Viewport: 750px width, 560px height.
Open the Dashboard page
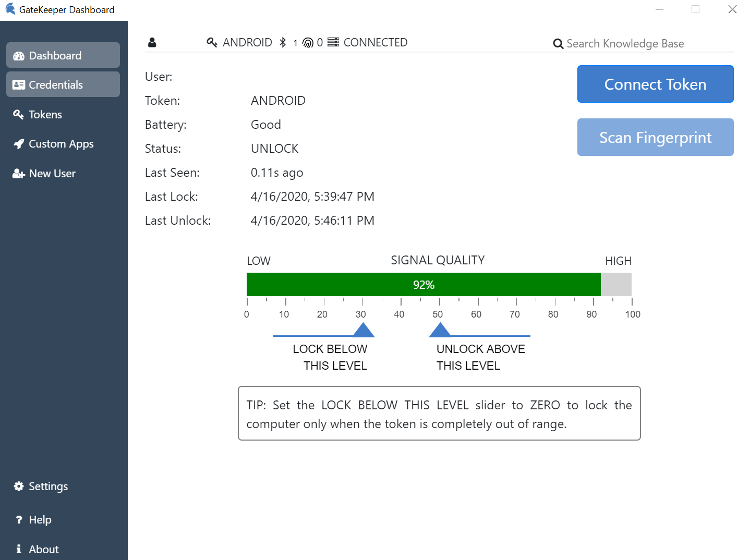coord(63,55)
